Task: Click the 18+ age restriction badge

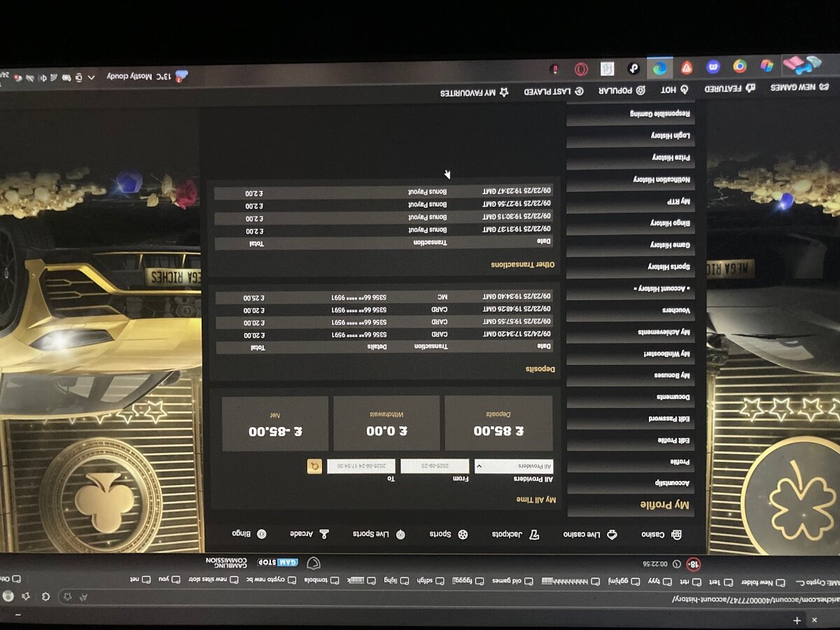Action: pyautogui.click(x=693, y=563)
